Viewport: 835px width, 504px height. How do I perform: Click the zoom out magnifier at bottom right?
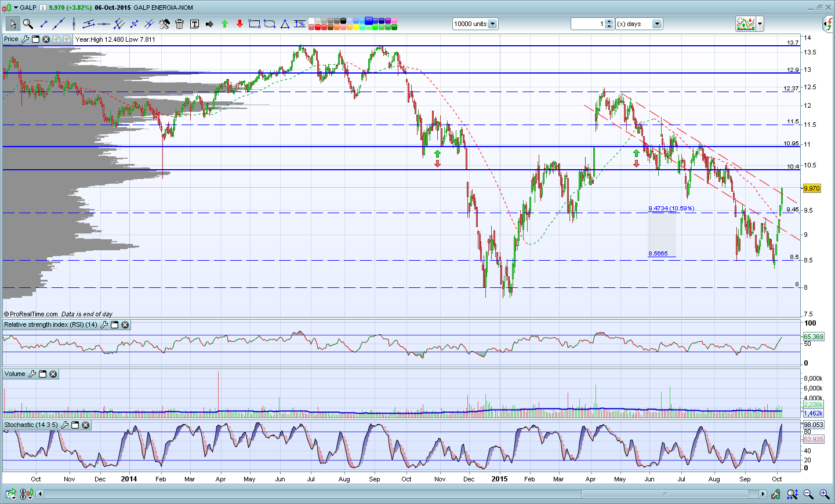(x=808, y=494)
